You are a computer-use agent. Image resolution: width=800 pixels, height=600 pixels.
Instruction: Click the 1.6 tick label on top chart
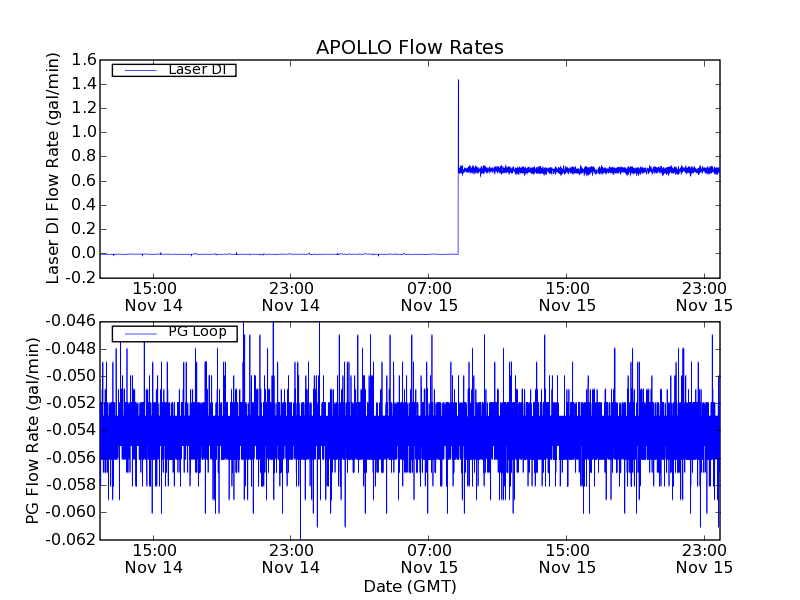click(82, 60)
